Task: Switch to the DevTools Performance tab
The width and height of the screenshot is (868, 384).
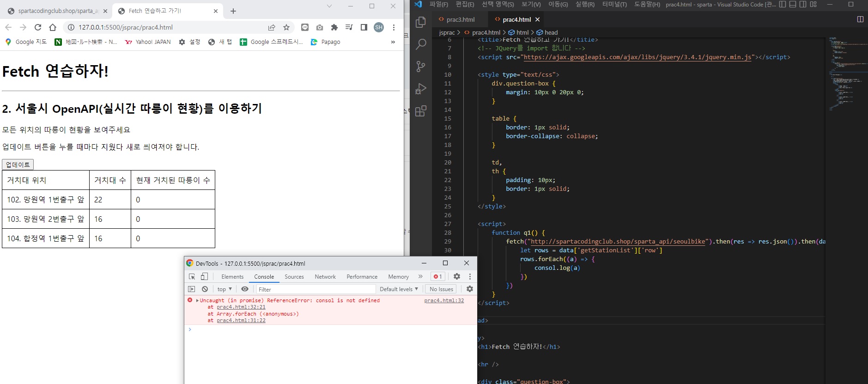Action: coord(362,277)
